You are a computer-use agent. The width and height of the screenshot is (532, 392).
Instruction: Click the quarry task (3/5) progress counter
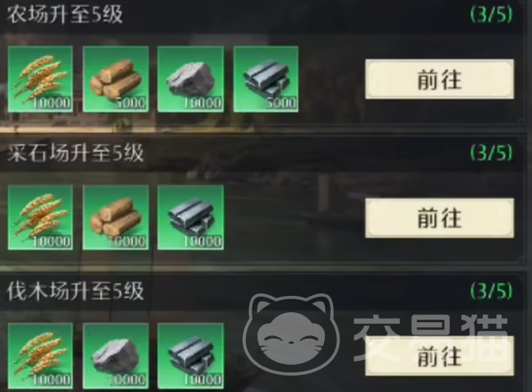492,153
